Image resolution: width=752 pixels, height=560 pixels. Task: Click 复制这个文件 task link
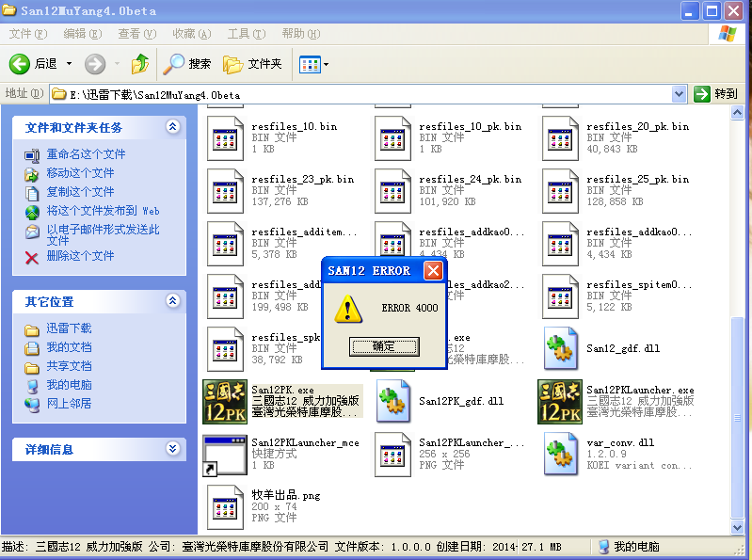[80, 192]
